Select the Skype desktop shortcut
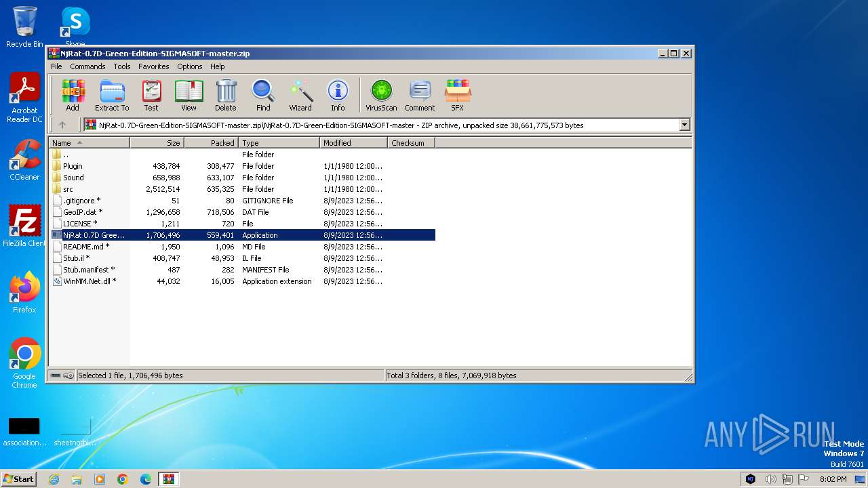This screenshot has height=488, width=868. point(75,26)
